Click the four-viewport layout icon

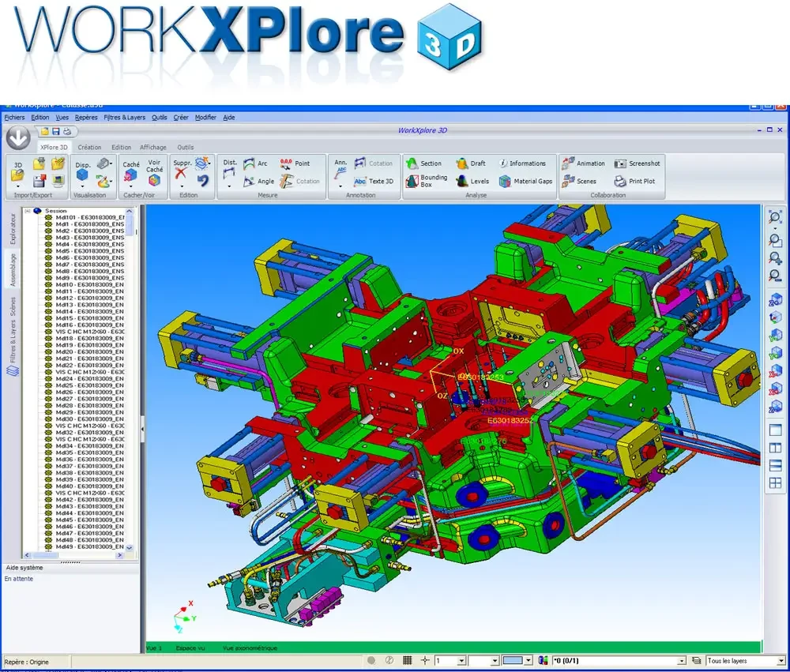tap(775, 483)
